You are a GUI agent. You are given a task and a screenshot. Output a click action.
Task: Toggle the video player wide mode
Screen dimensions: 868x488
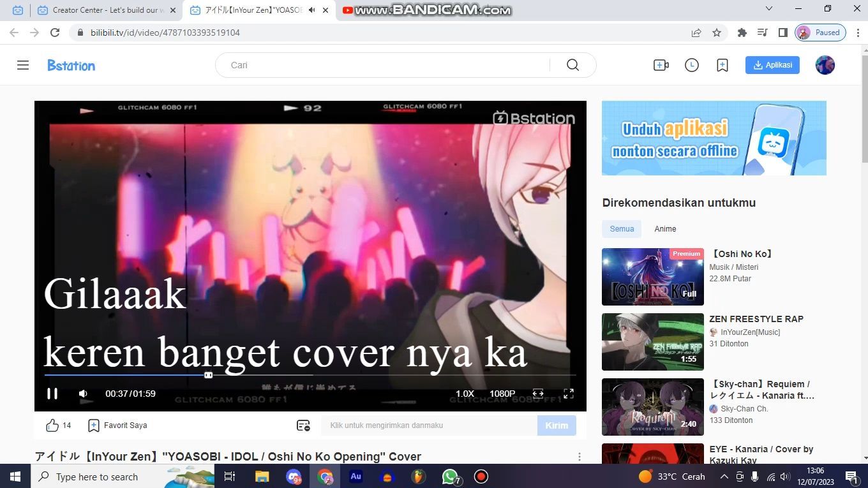pyautogui.click(x=538, y=394)
